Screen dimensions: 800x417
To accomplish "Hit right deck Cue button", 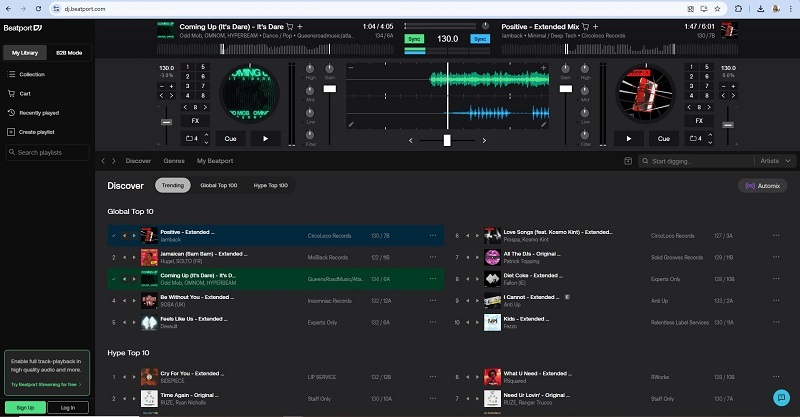I will pyautogui.click(x=664, y=138).
